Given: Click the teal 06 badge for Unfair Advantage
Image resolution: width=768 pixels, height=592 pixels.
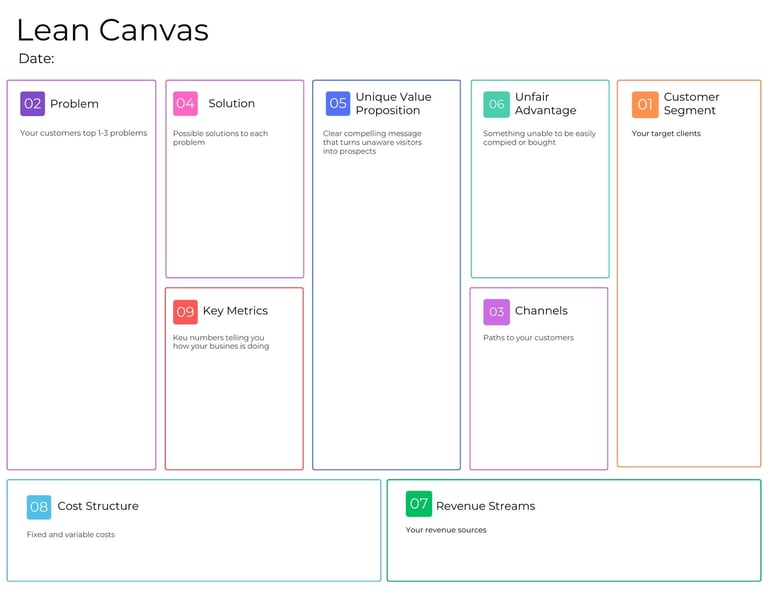Looking at the screenshot, I should coord(496,104).
